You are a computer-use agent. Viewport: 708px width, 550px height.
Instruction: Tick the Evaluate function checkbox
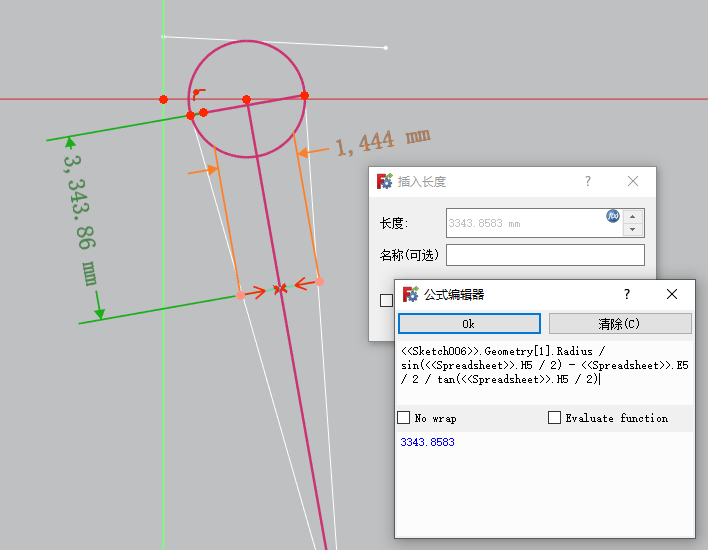[x=554, y=418]
